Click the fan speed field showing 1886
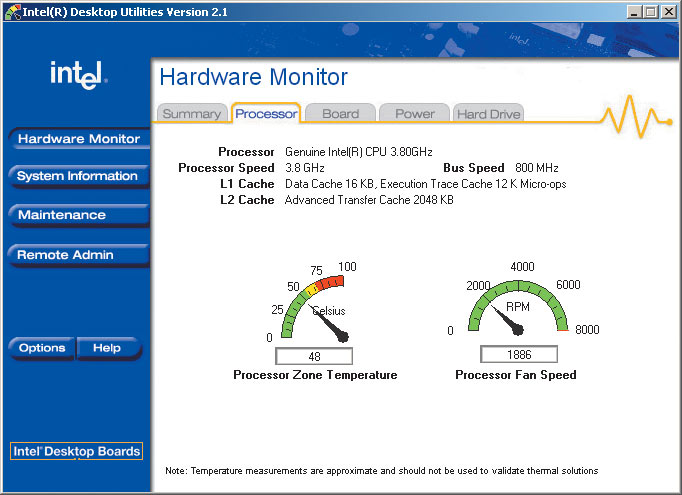 519,355
